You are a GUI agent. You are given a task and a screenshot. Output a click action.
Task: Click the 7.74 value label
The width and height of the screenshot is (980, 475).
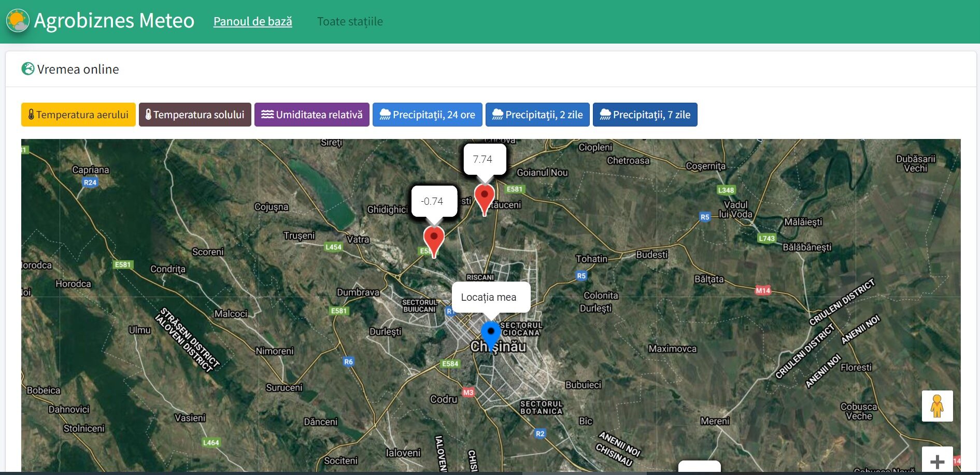(482, 159)
